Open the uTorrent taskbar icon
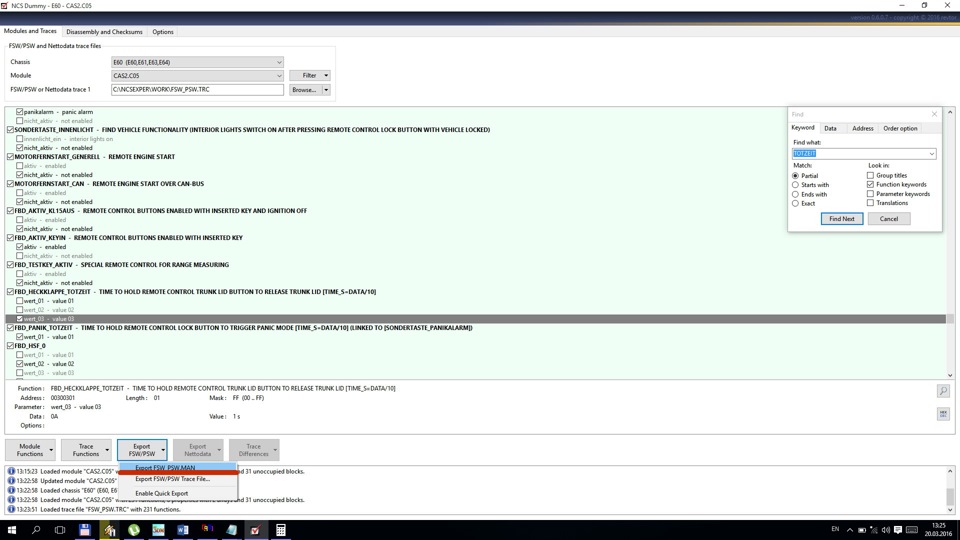The height and width of the screenshot is (540, 960). point(133,530)
